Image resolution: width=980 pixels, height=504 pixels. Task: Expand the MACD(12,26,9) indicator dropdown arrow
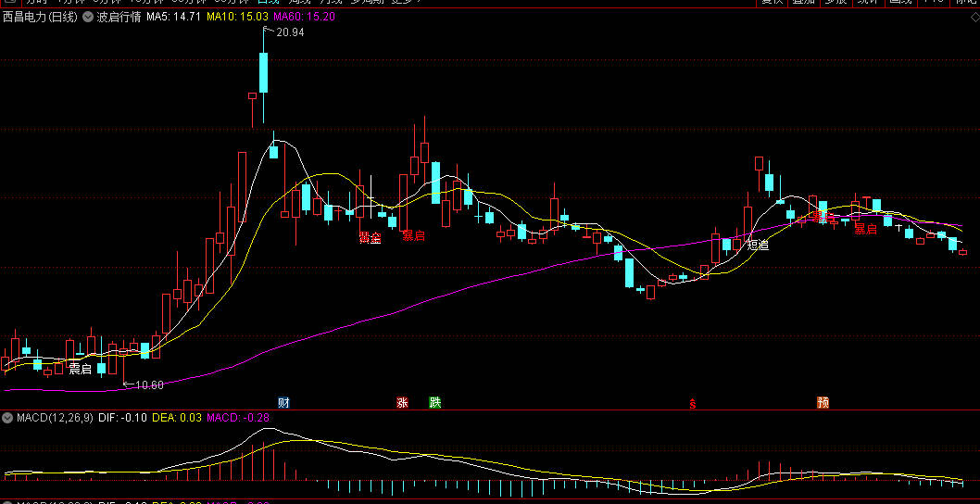click(x=8, y=419)
